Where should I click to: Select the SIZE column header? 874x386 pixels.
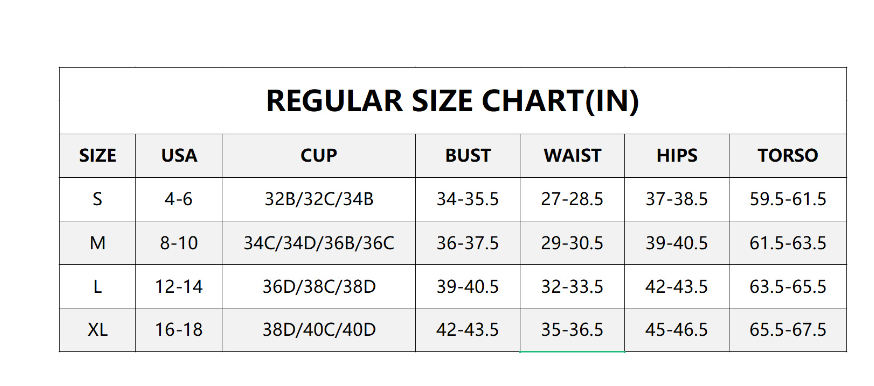click(x=98, y=155)
